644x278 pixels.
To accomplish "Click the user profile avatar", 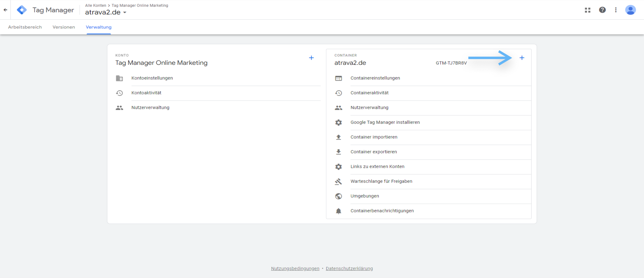I will coord(631,10).
